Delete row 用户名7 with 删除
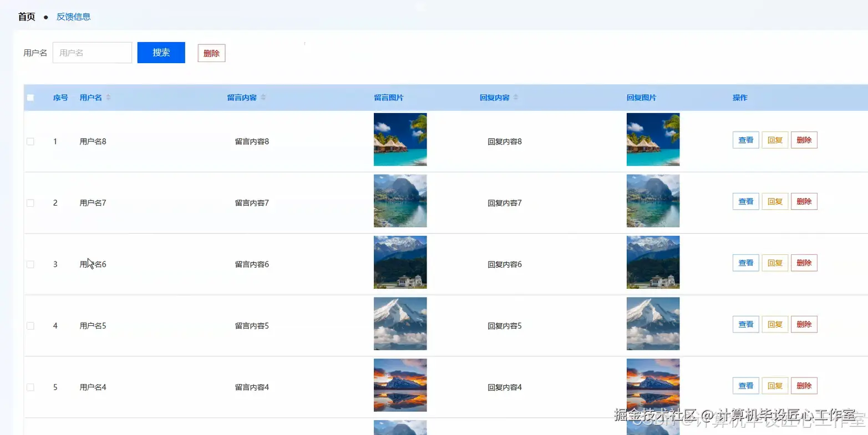This screenshot has width=868, height=435. pos(804,202)
